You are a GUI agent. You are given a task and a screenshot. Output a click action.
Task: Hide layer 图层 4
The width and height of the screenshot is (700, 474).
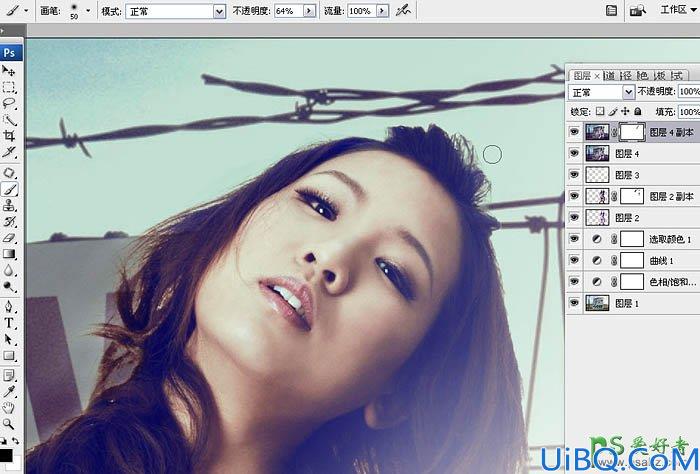coord(574,153)
